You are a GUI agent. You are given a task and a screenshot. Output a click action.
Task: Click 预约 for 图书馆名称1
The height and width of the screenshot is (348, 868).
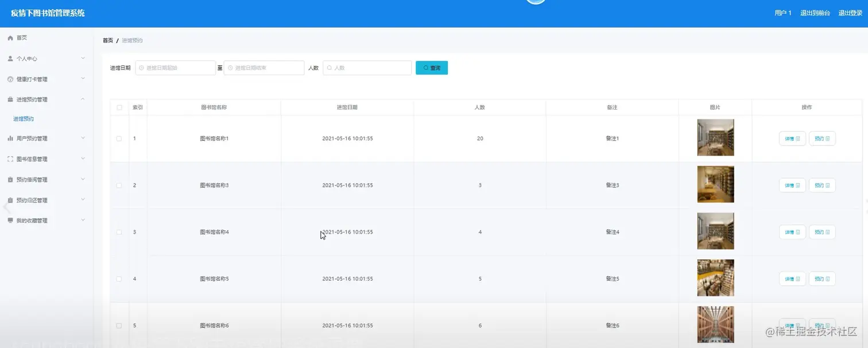pyautogui.click(x=822, y=138)
